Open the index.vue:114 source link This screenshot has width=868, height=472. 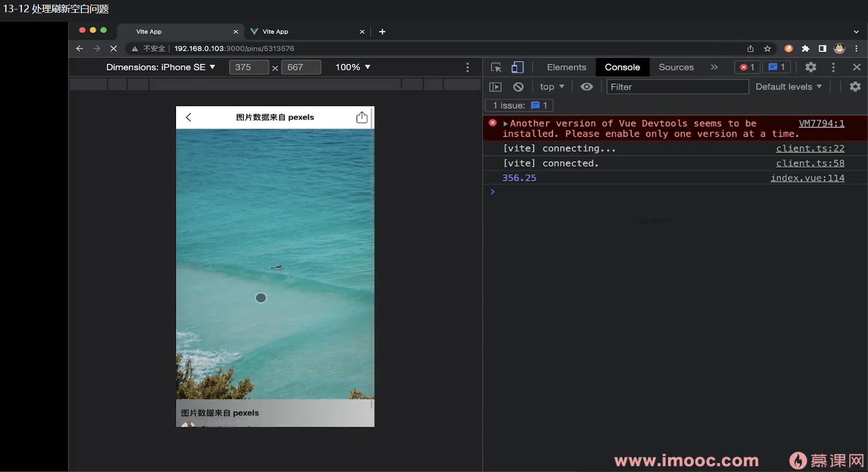[807, 178]
